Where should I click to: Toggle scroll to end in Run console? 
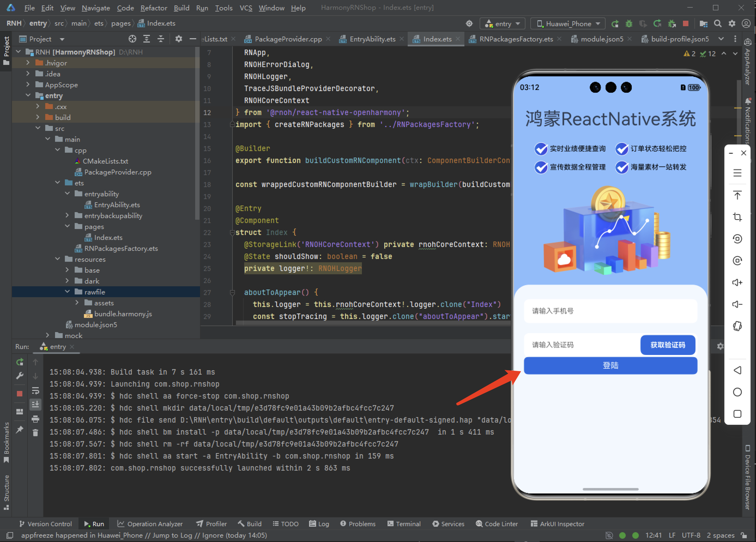[35, 405]
